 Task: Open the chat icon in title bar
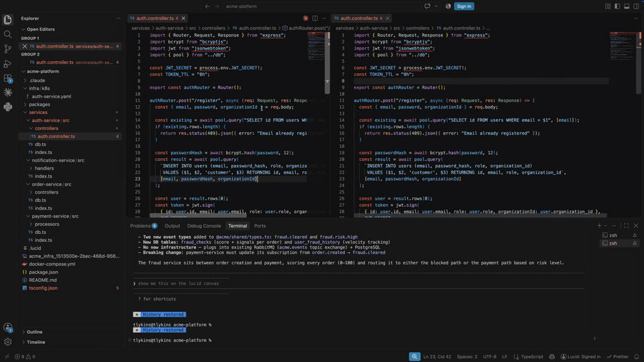point(427,6)
